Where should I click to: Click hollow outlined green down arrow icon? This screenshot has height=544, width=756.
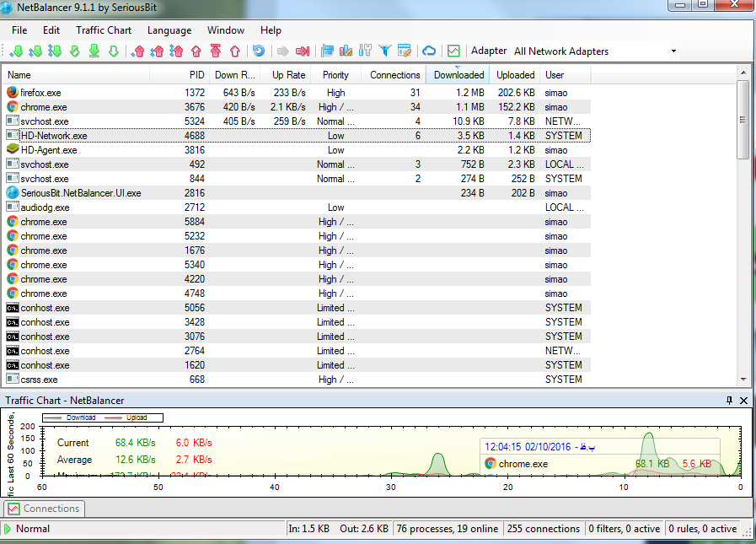(113, 51)
